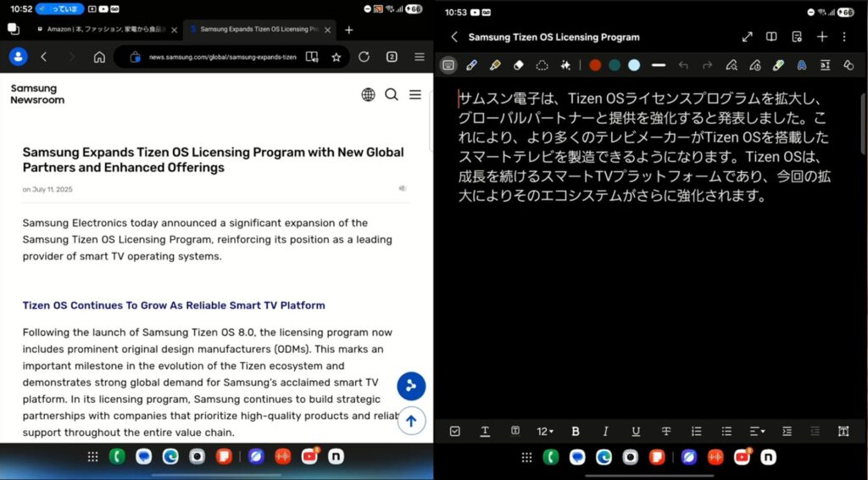Toggle keyboard text mode in Notes toolbar
This screenshot has height=480, width=868.
[x=448, y=65]
